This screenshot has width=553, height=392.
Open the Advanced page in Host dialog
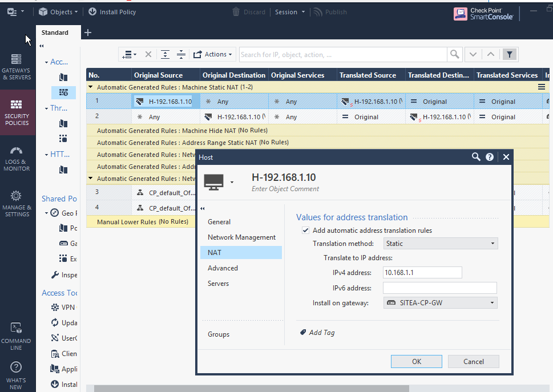click(x=223, y=268)
